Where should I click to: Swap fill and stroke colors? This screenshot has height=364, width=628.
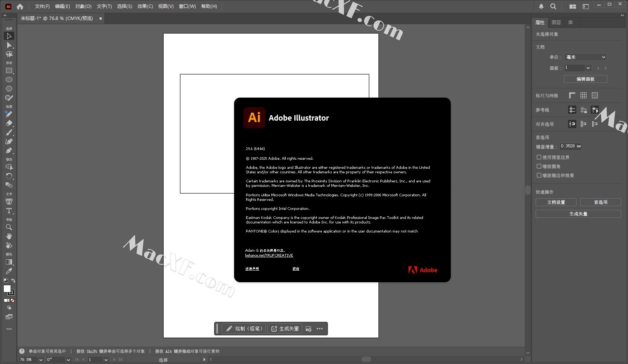pyautogui.click(x=13, y=281)
